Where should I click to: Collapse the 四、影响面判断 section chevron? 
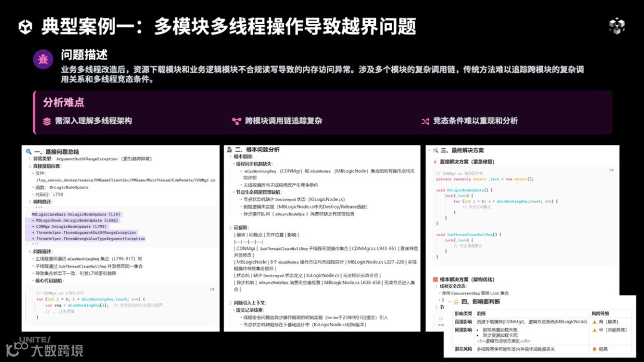point(450,302)
